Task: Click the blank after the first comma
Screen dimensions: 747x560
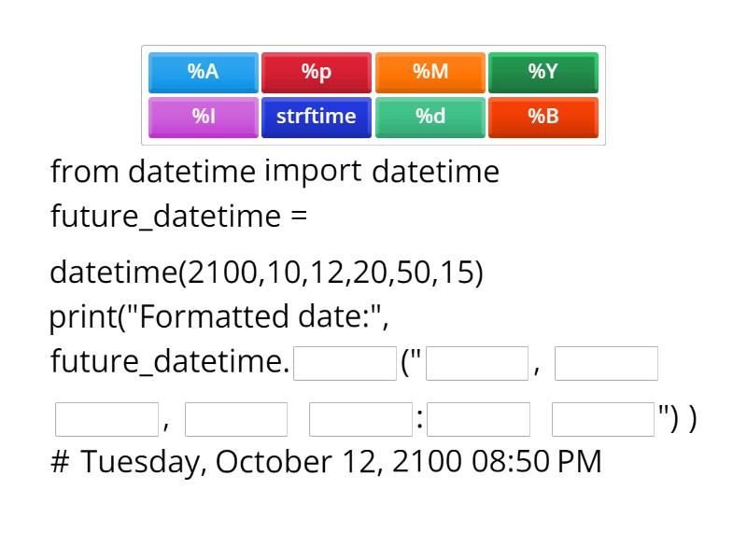Action: click(606, 363)
